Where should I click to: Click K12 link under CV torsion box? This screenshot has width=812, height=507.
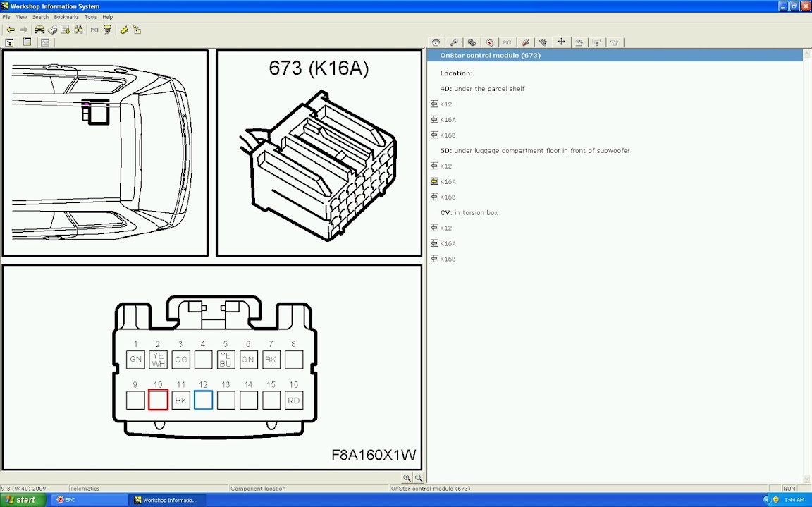point(445,228)
